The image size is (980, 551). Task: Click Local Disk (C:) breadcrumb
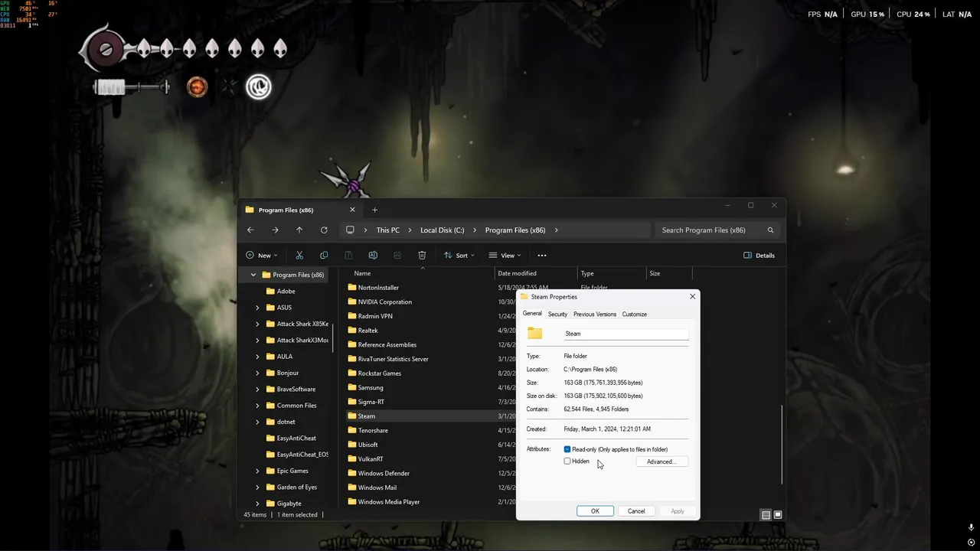[x=443, y=230]
